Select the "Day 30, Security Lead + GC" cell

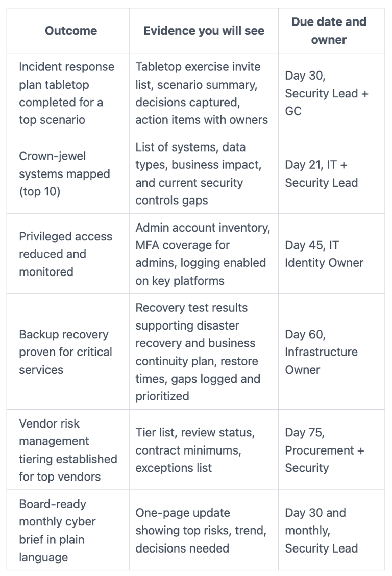click(327, 93)
